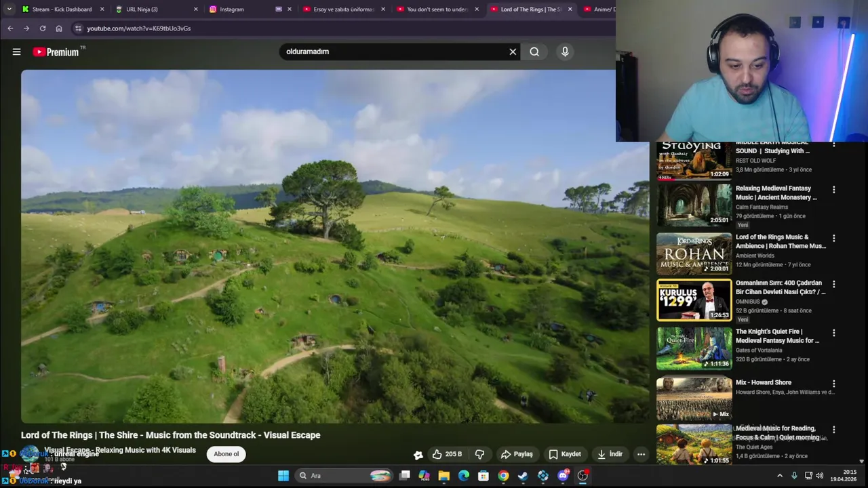The height and width of the screenshot is (488, 868).
Task: Click the browser address bar URL
Action: pos(138,28)
